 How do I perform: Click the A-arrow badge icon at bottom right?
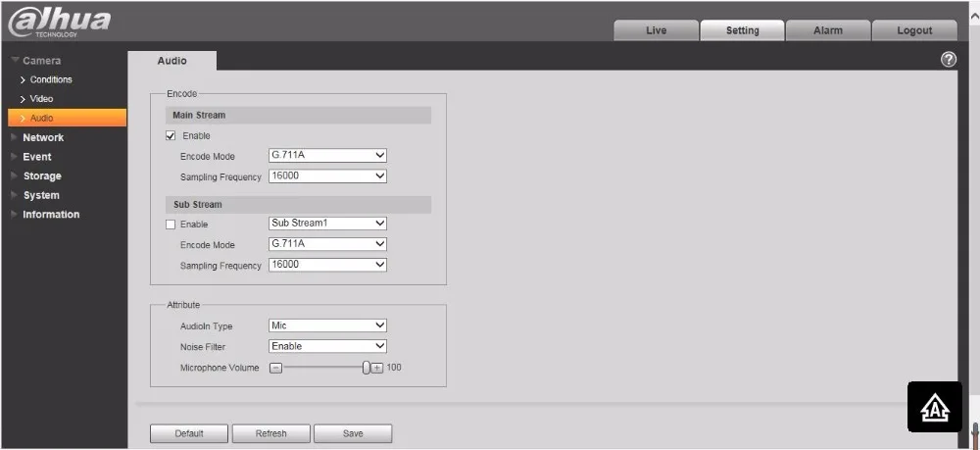click(934, 407)
